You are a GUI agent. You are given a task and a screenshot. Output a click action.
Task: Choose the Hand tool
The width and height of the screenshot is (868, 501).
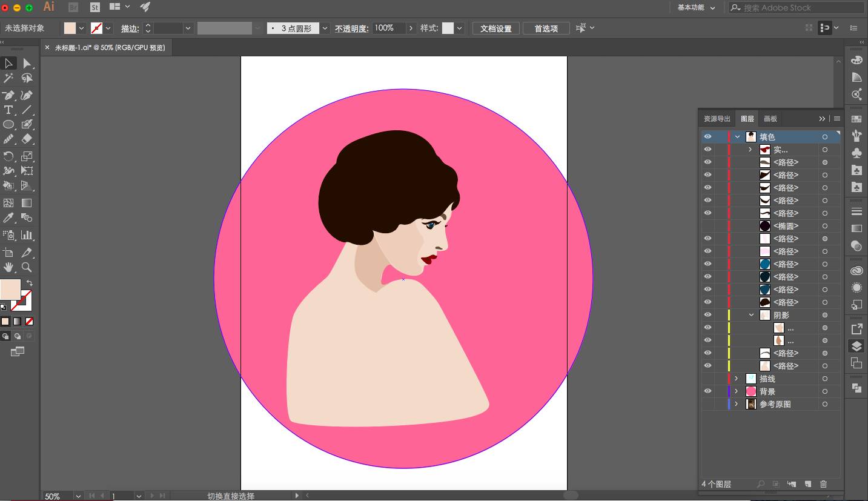tap(8, 267)
